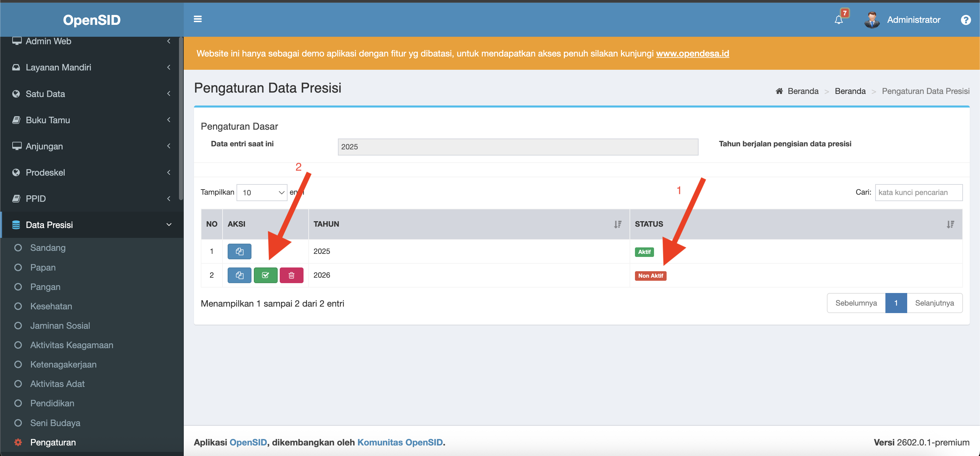980x456 pixels.
Task: Click the copy button for year 2026
Action: click(x=239, y=275)
